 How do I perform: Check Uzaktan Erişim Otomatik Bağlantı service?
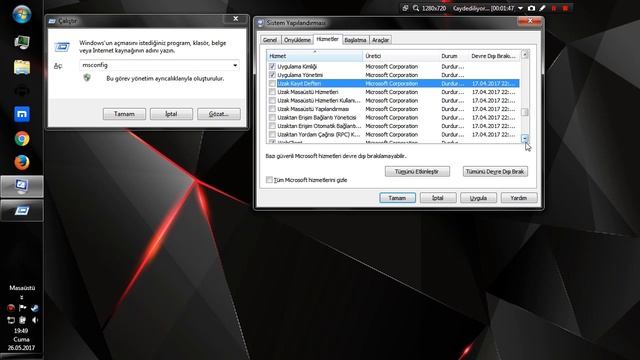tap(272, 126)
